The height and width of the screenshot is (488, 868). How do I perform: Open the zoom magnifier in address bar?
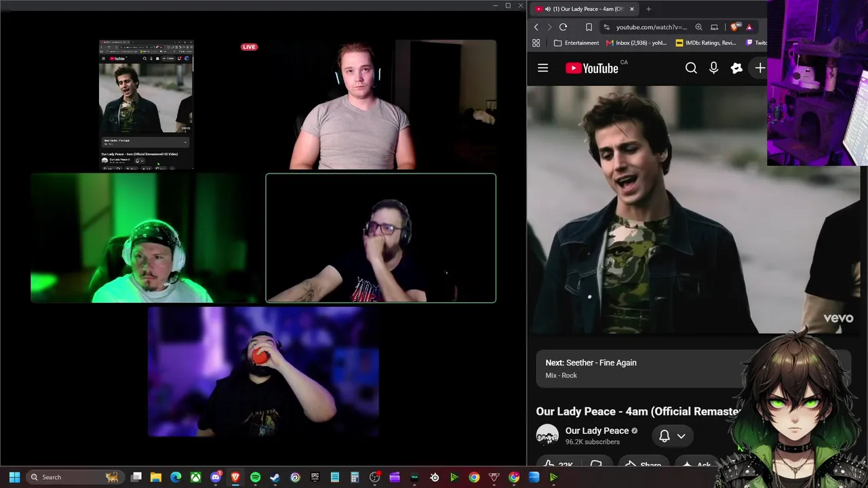pyautogui.click(x=698, y=27)
